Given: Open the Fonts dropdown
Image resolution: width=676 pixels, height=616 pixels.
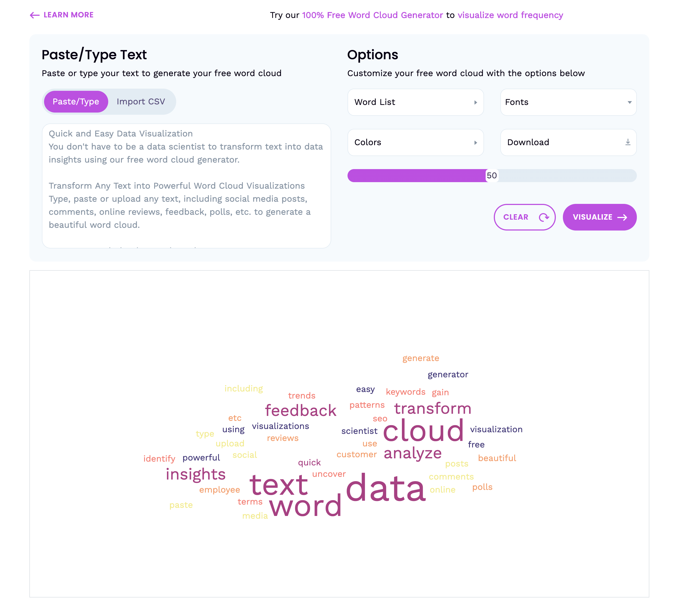Looking at the screenshot, I should tap(568, 102).
